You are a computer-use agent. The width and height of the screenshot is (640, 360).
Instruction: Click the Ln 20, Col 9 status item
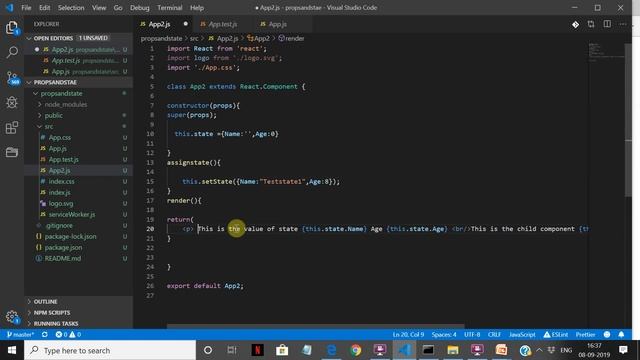tap(408, 334)
